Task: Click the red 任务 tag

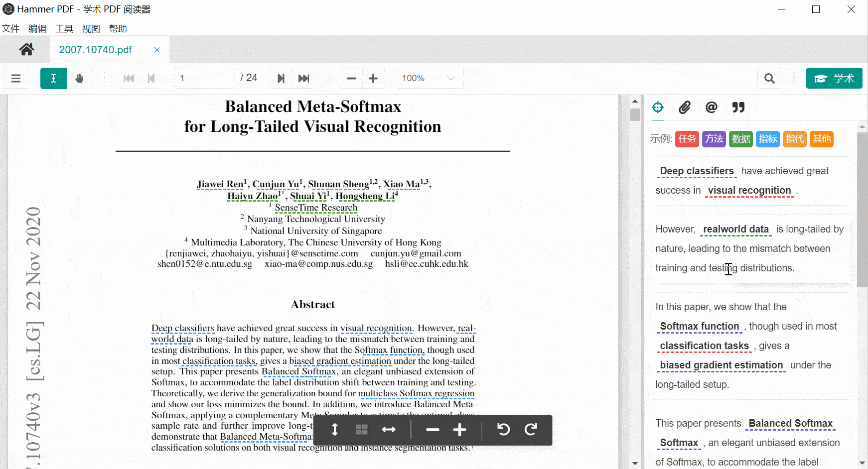Action: [687, 139]
